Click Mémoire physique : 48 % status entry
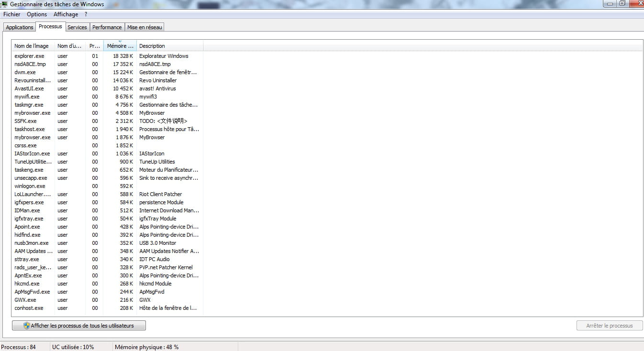644x351 pixels. [x=146, y=347]
